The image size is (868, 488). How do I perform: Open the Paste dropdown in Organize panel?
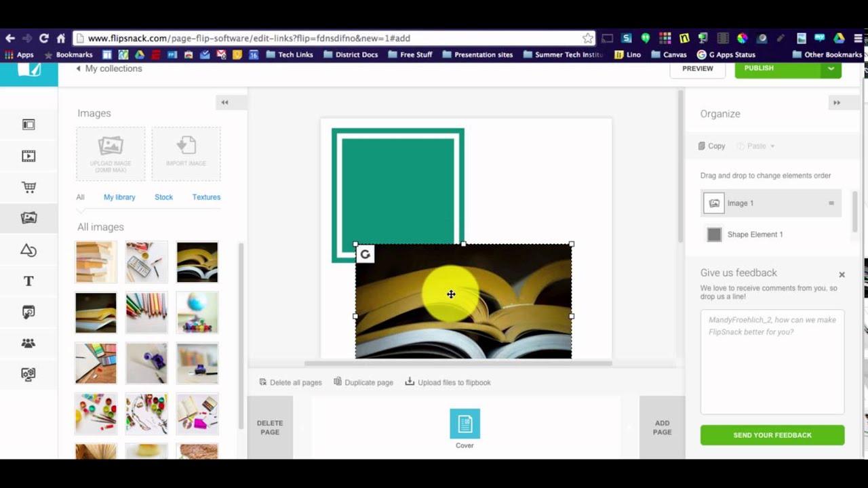click(x=756, y=146)
